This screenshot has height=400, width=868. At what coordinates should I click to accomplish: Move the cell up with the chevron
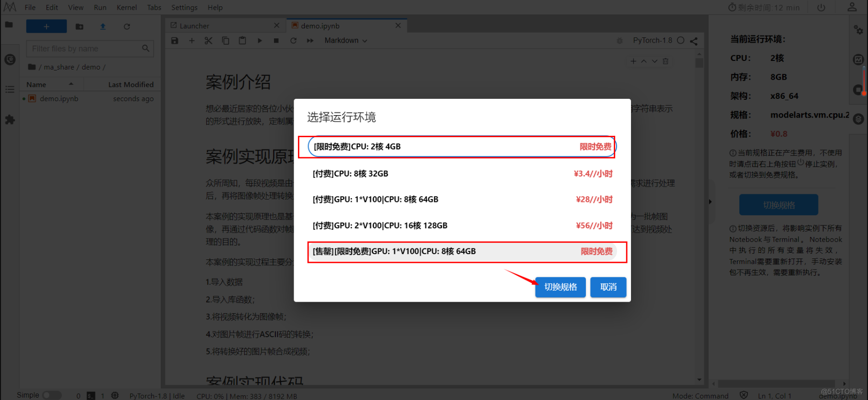(644, 61)
